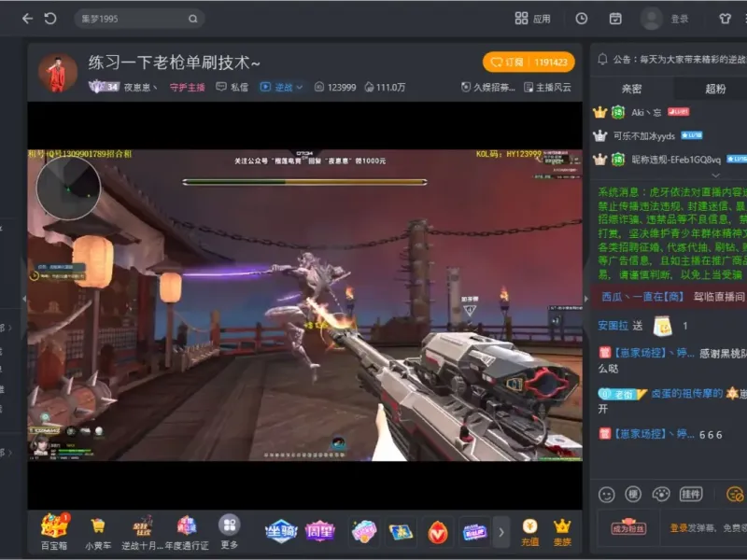Click username 西瓜丶一直在【商】
The image size is (747, 560).
(x=642, y=297)
